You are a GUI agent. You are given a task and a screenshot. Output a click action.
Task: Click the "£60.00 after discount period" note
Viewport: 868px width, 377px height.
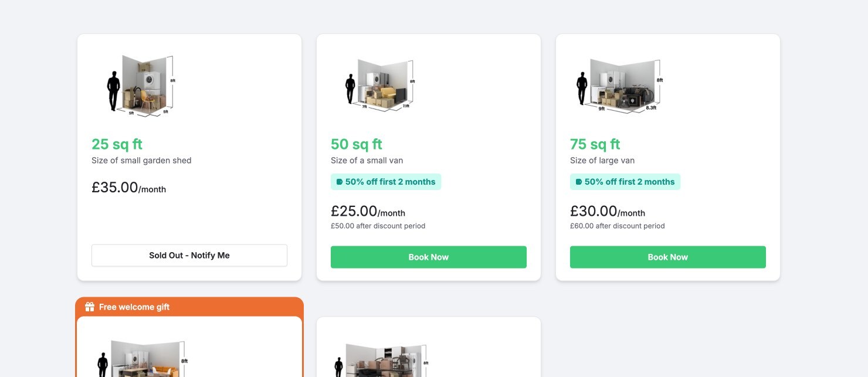click(617, 226)
